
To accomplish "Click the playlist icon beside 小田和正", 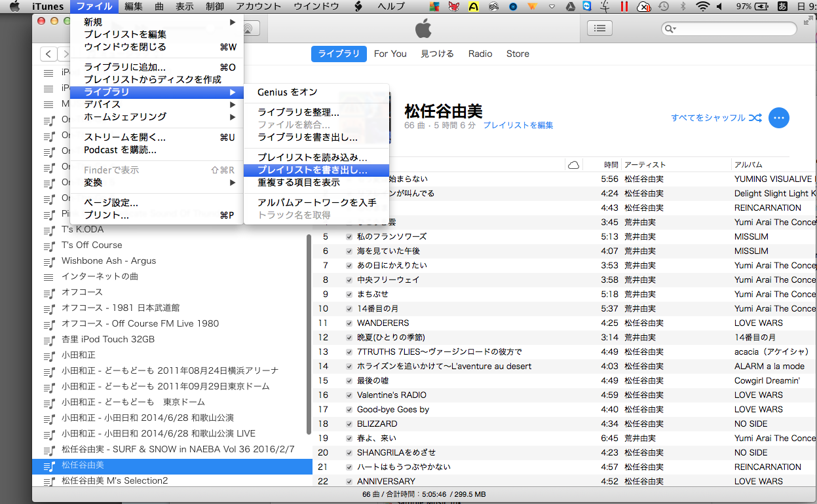I will point(48,356).
